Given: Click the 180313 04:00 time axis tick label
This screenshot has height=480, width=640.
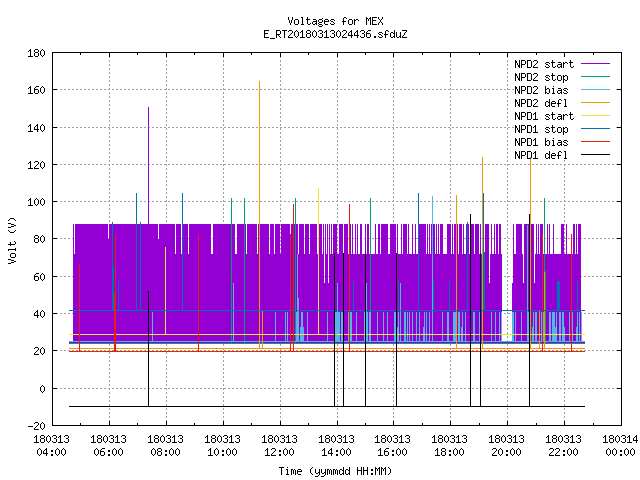Looking at the screenshot, I should pos(51,446).
